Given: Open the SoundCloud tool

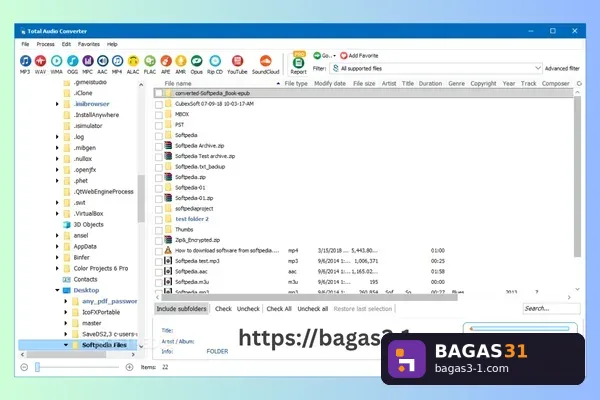Looking at the screenshot, I should [x=266, y=61].
